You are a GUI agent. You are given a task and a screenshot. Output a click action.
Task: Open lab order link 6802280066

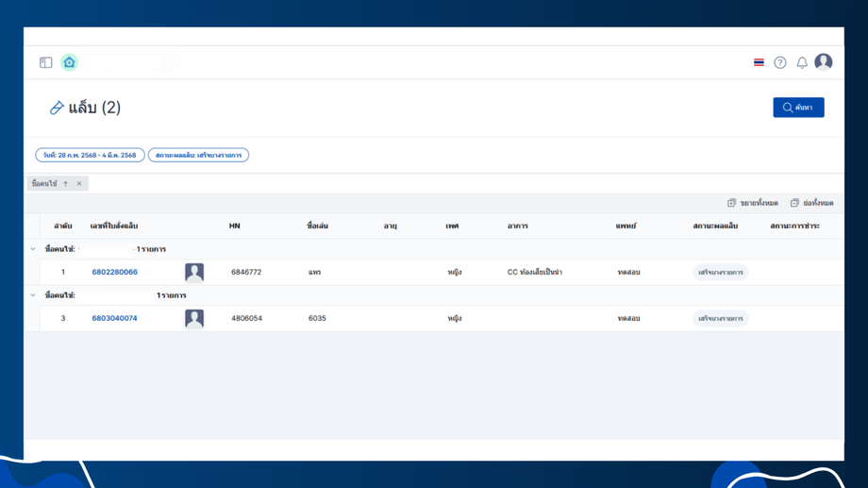(x=114, y=272)
